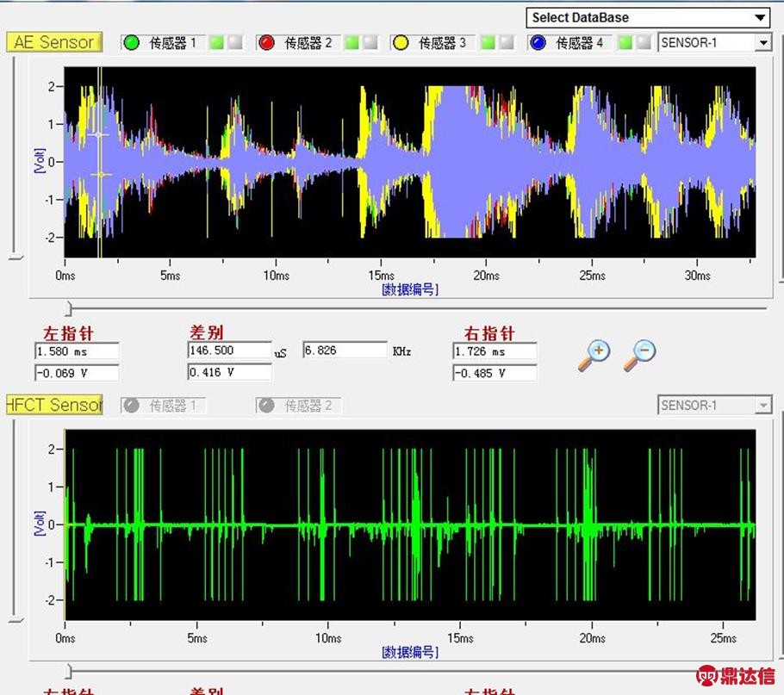Click inside the HFCT green waveform chart
Image resolution: width=784 pixels, height=695 pixels.
coord(410,524)
